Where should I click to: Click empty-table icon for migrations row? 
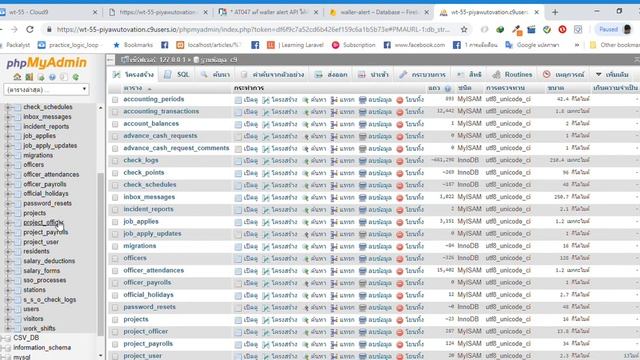tap(362, 247)
